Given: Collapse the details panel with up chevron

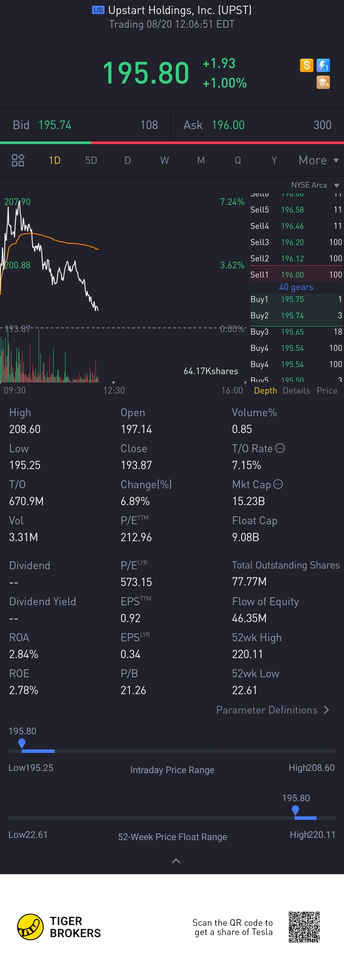Looking at the screenshot, I should click(x=176, y=861).
